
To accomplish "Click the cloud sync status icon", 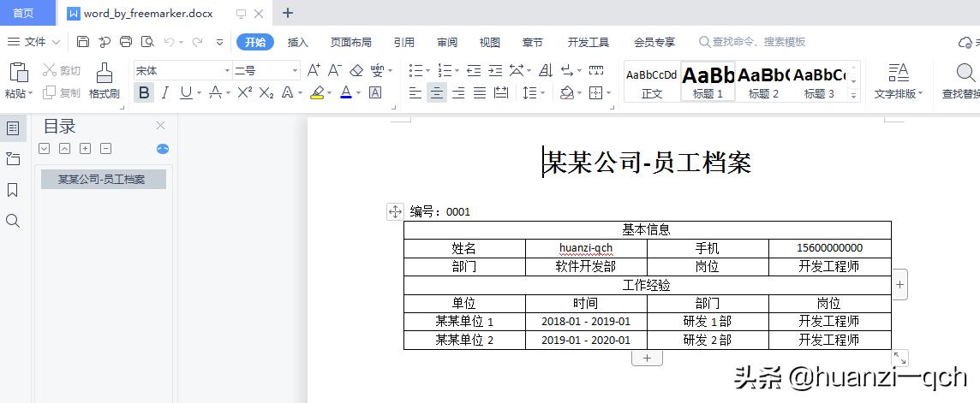I will pyautogui.click(x=965, y=43).
